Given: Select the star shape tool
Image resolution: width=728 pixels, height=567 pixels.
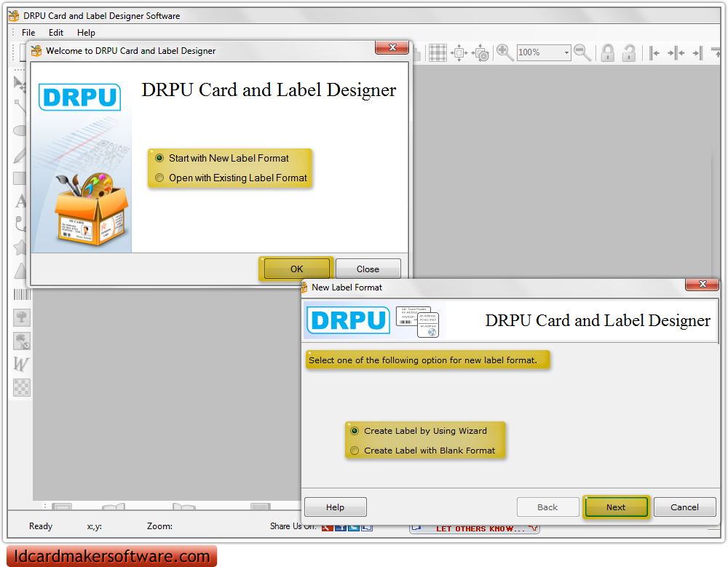Looking at the screenshot, I should 20,247.
